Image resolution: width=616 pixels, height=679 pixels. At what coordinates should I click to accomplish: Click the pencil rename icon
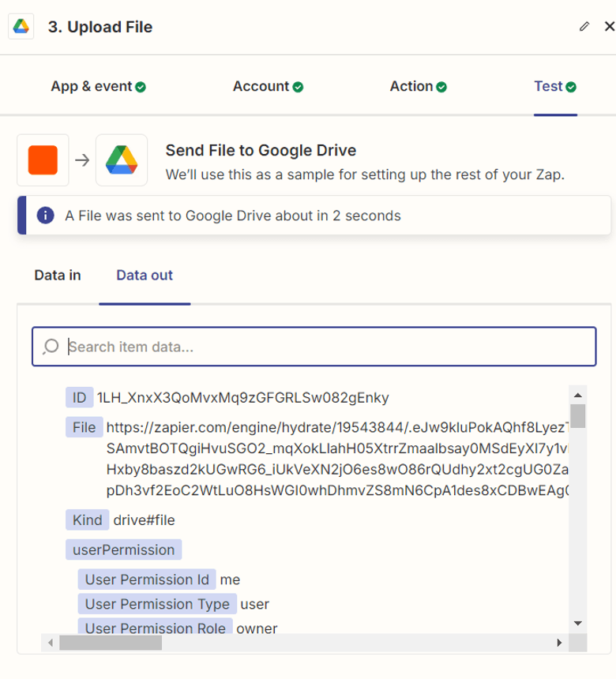[x=584, y=26]
